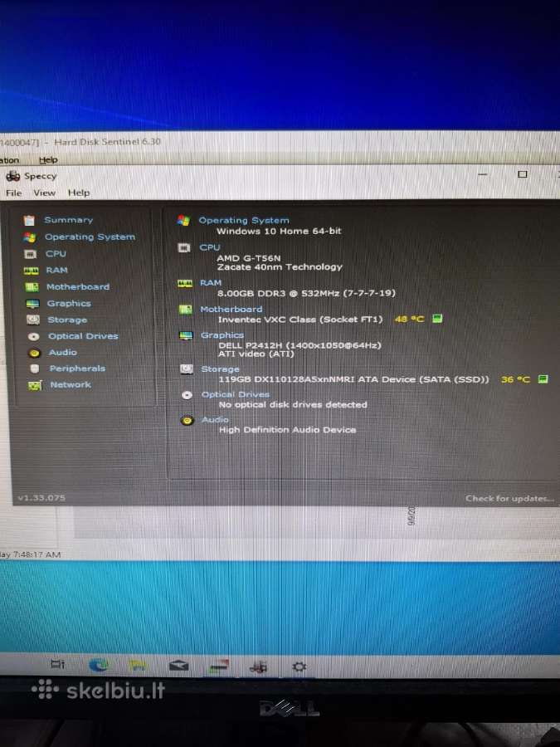The width and height of the screenshot is (560, 747).
Task: Click the 'AMD G-T56N' CPU name
Action: coord(249,258)
